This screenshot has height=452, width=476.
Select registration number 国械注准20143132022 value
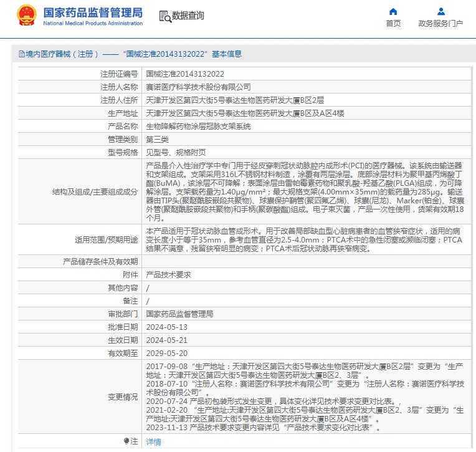click(185, 74)
